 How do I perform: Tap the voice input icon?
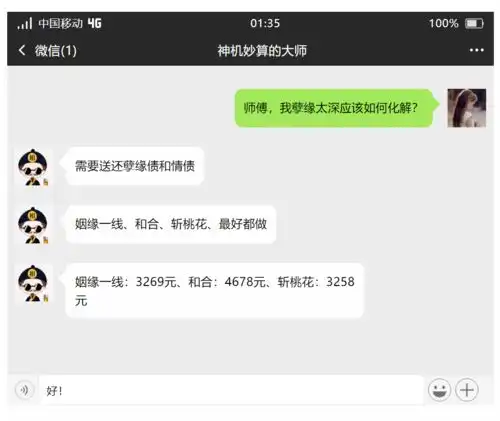tap(24, 389)
